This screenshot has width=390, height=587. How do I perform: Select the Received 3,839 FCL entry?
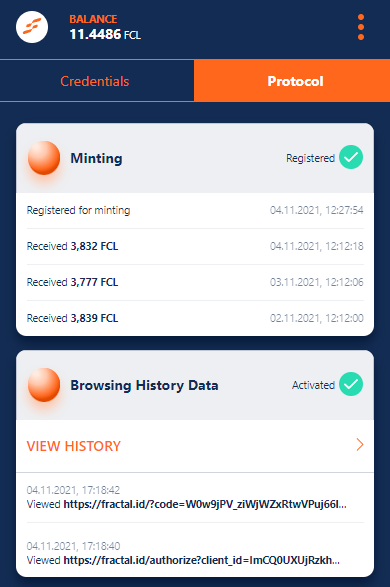tap(195, 318)
